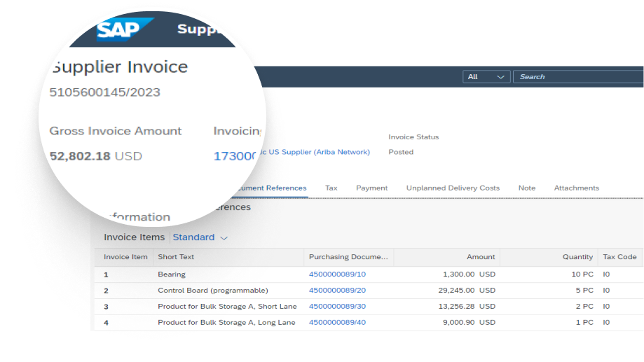Open the Unplanned Delivery Costs tab

(453, 188)
